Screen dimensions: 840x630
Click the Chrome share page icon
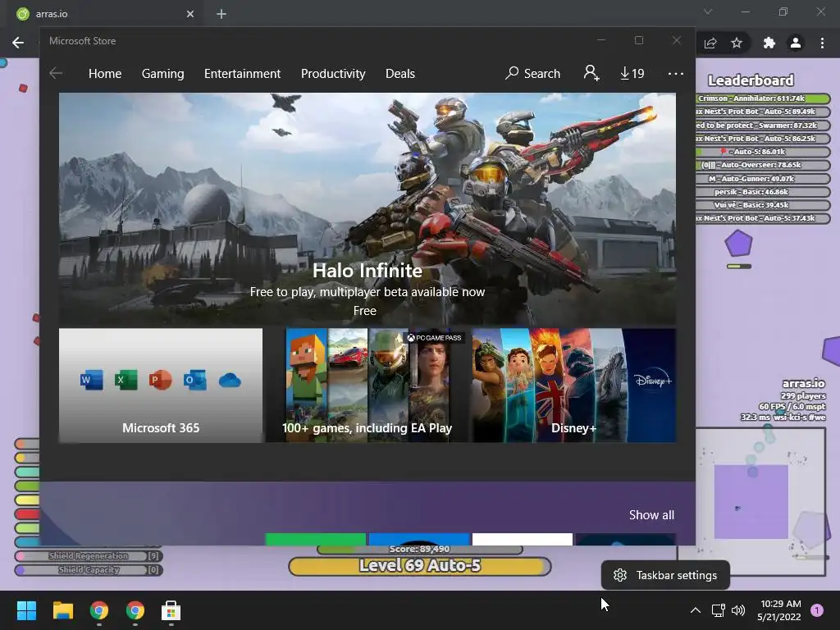tap(710, 43)
